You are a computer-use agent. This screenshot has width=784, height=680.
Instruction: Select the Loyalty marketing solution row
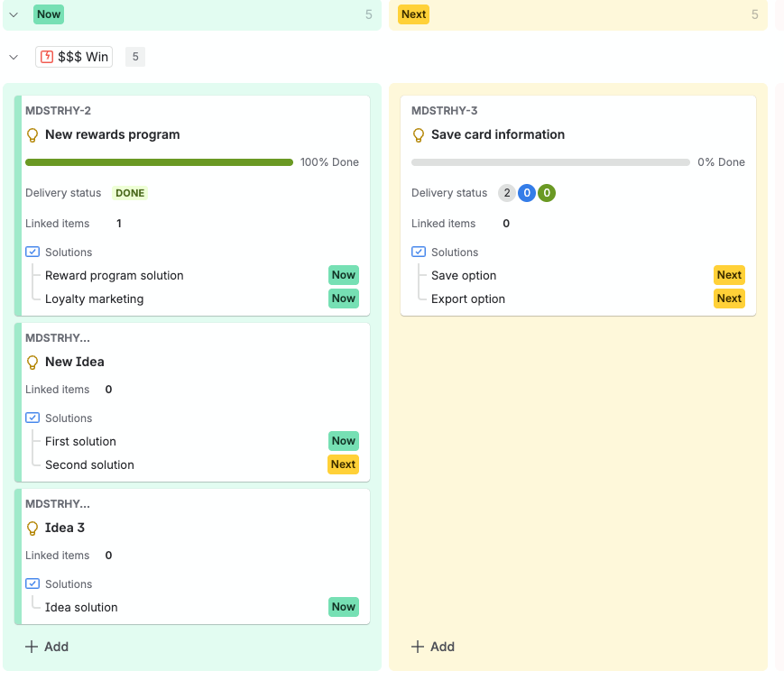coord(192,299)
